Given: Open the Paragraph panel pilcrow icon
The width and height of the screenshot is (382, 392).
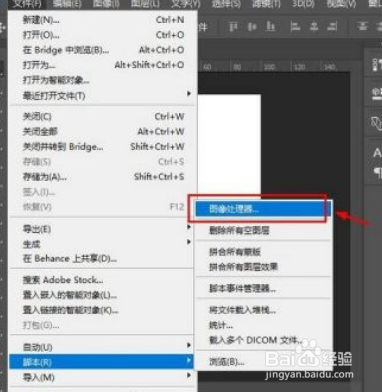Looking at the screenshot, I should [x=377, y=172].
